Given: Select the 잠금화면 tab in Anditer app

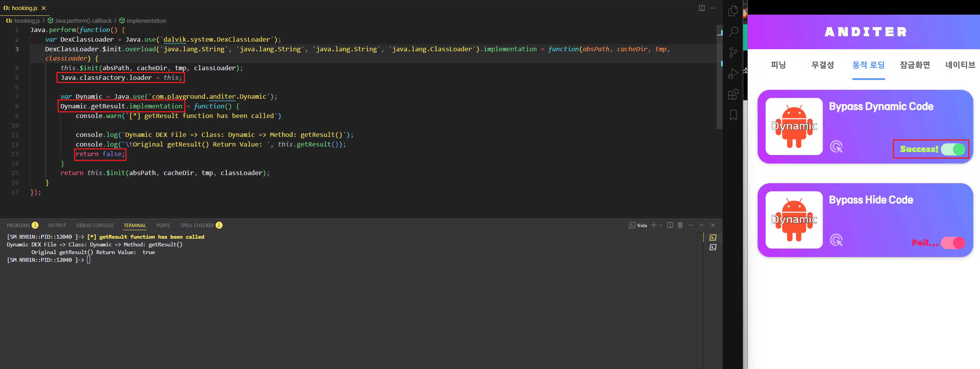Looking at the screenshot, I should tap(915, 65).
